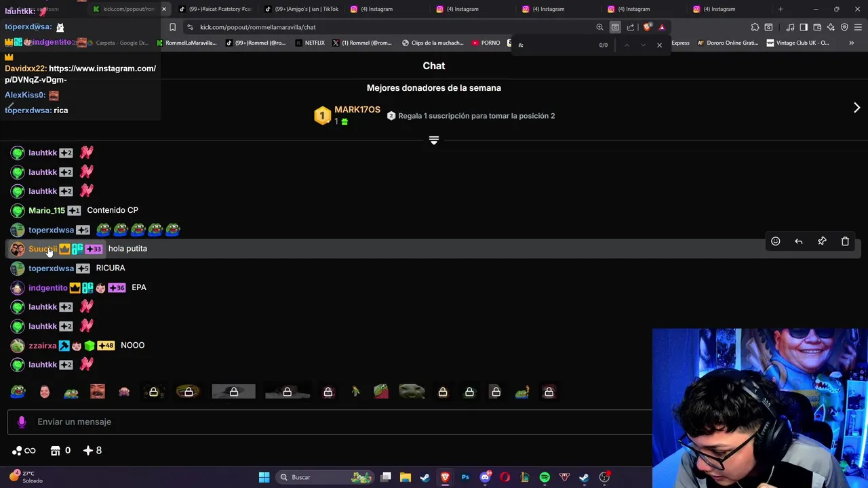The width and height of the screenshot is (868, 488).
Task: Insert the pink character emote
Action: click(124, 392)
